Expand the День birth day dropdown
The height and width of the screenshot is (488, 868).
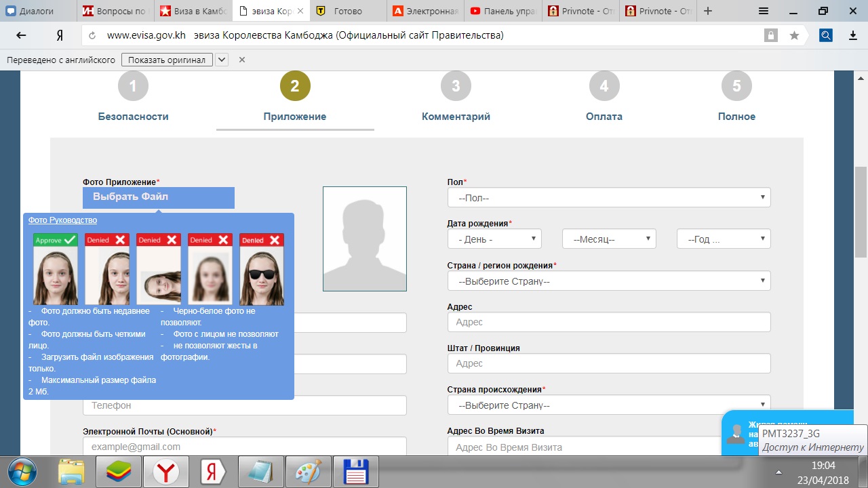tap(494, 239)
